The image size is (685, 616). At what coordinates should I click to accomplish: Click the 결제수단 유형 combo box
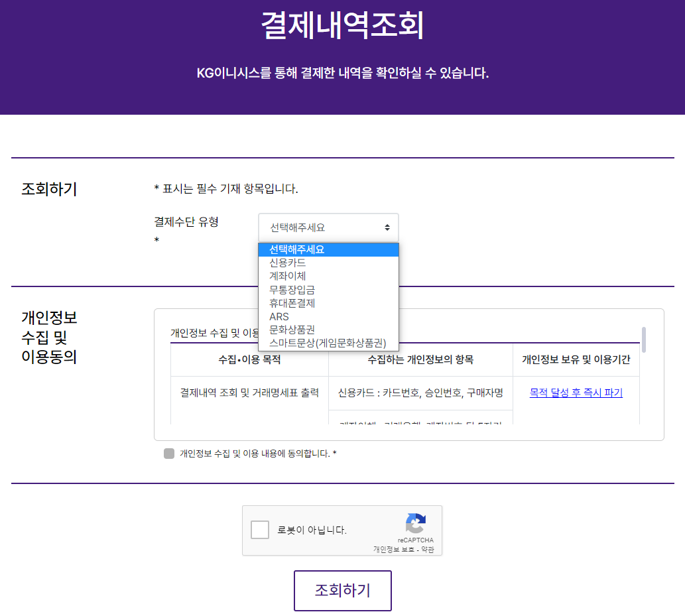[x=328, y=227]
